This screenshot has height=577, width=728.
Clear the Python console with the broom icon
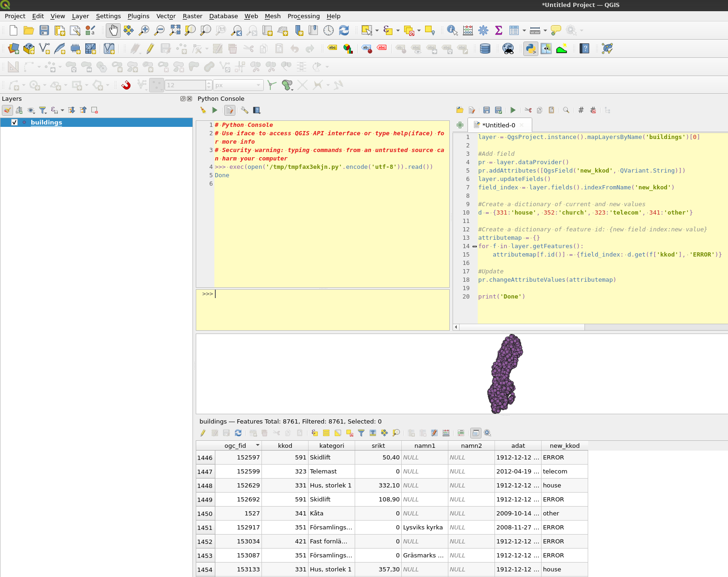[x=203, y=110]
